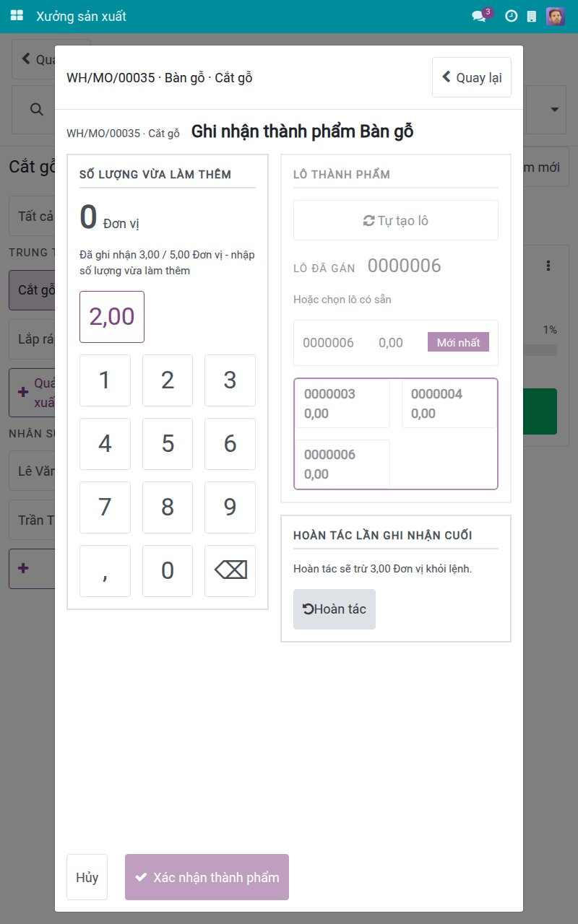The image size is (578, 924).
Task: Open the user avatar menu
Action: point(556,16)
